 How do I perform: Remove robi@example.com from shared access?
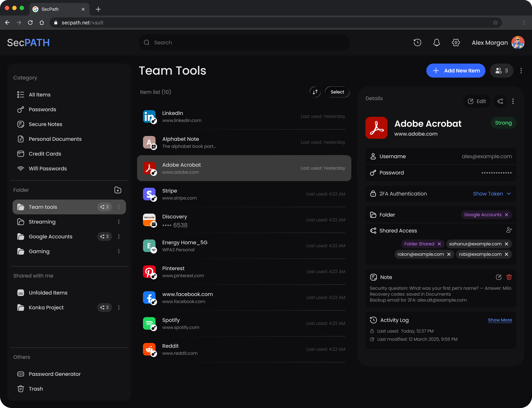506,254
